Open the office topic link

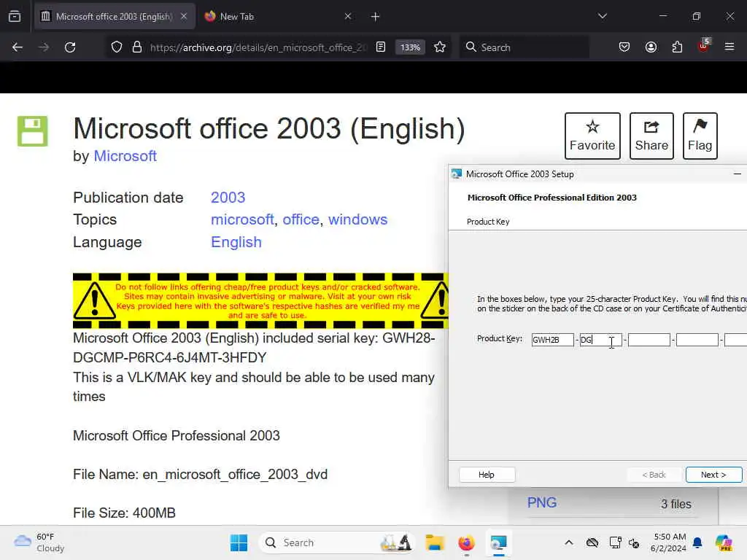point(301,219)
